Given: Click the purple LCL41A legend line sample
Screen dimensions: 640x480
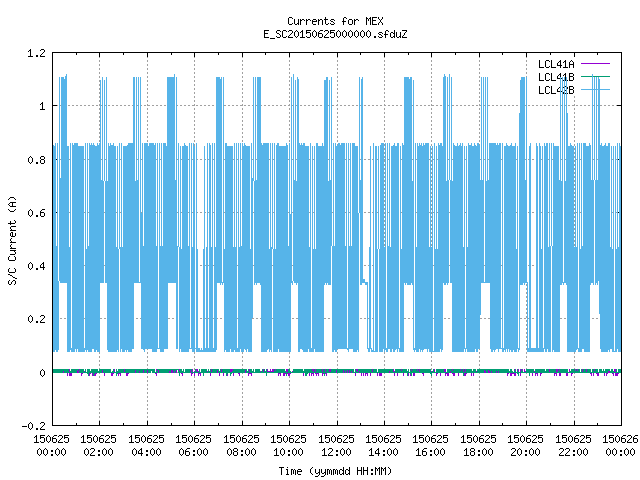Looking at the screenshot, I should (x=595, y=64).
